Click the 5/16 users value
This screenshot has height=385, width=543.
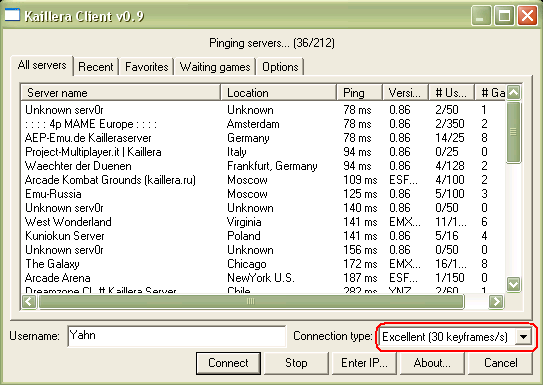pos(447,236)
